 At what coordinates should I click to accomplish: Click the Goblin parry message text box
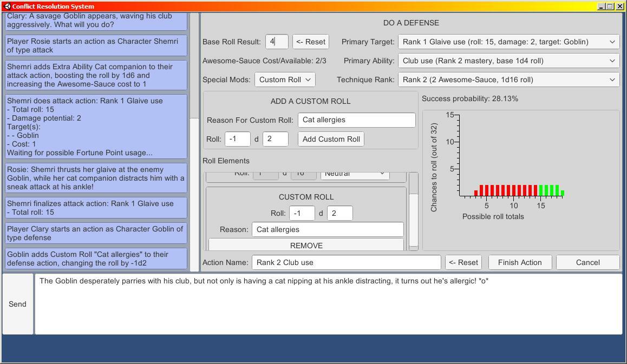click(x=328, y=304)
